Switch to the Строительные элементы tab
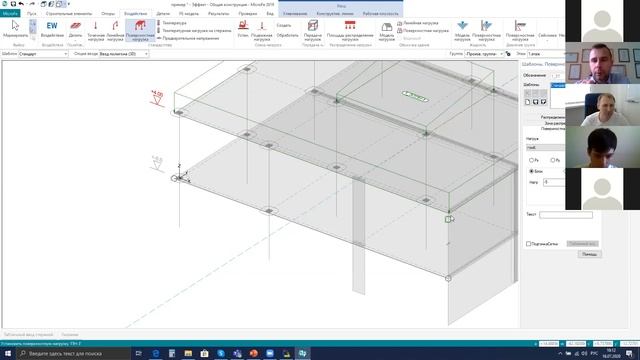Image resolution: width=640 pixels, height=360 pixels. pos(69,13)
